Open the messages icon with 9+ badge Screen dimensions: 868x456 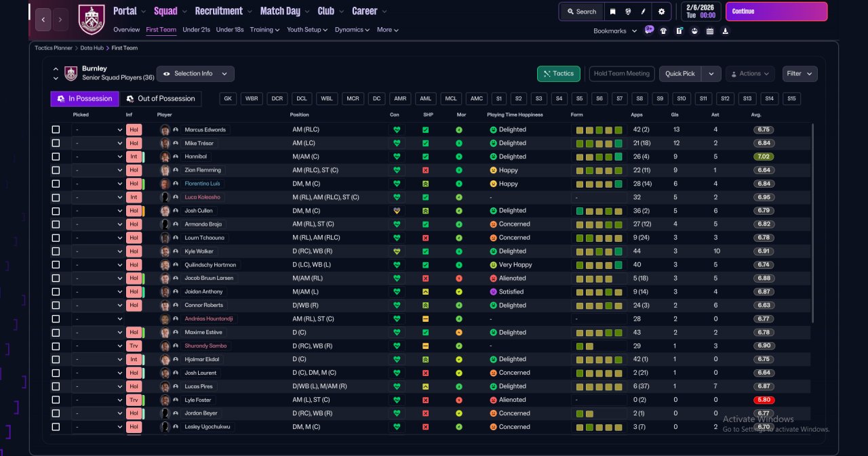(649, 30)
